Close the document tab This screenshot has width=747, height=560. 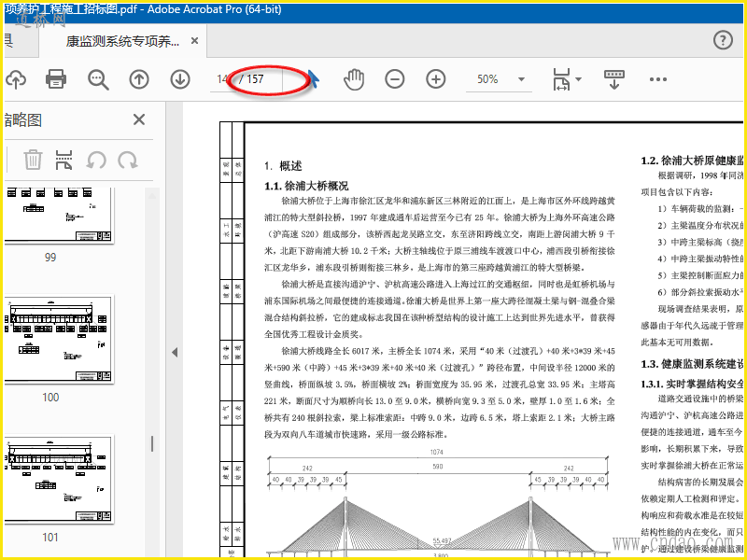pos(194,41)
